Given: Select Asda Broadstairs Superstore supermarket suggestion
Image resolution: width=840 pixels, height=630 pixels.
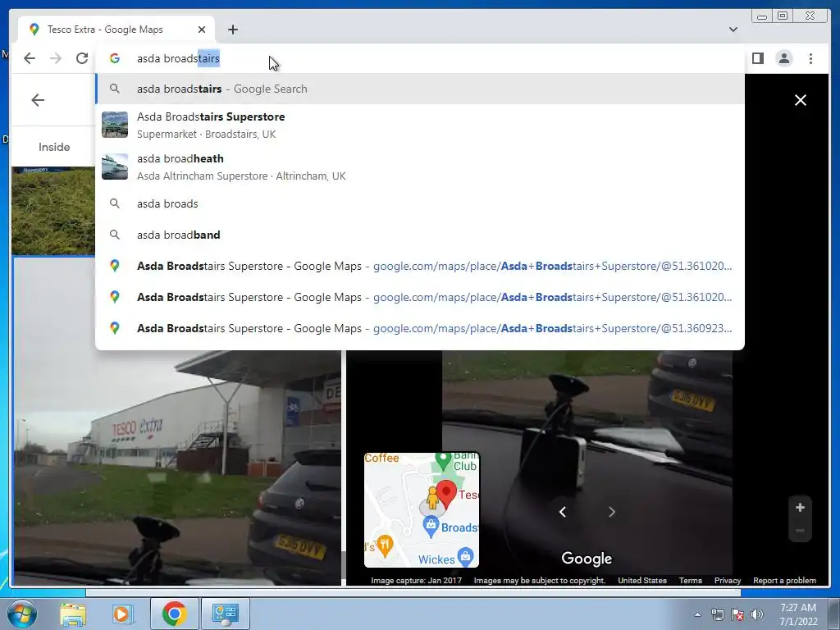Looking at the screenshot, I should coord(420,125).
